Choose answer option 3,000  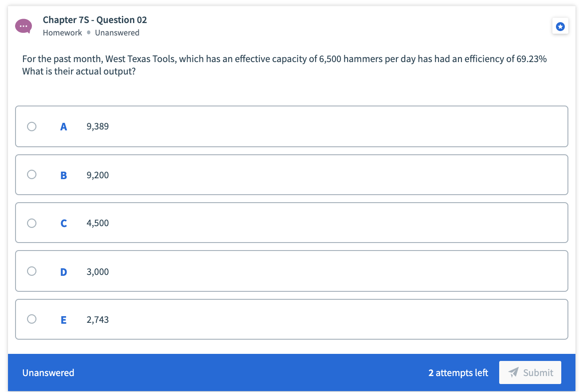(98, 271)
